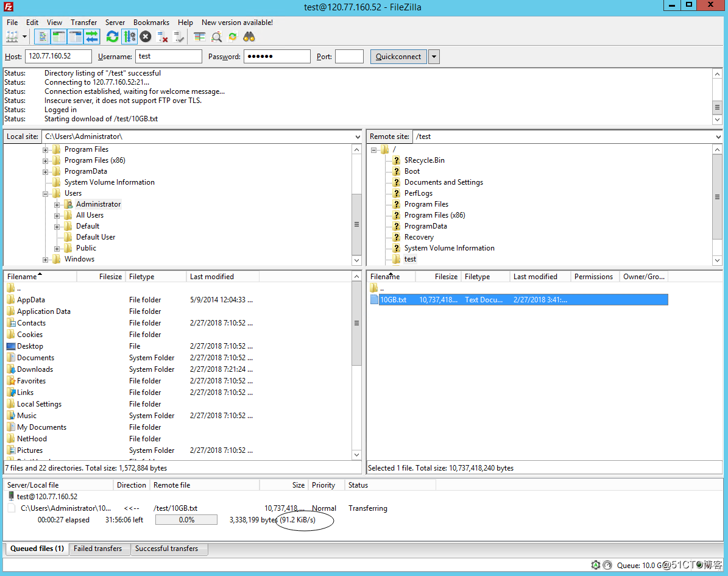Select the AppData local folder
Image resolution: width=728 pixels, height=576 pixels.
[x=31, y=300]
